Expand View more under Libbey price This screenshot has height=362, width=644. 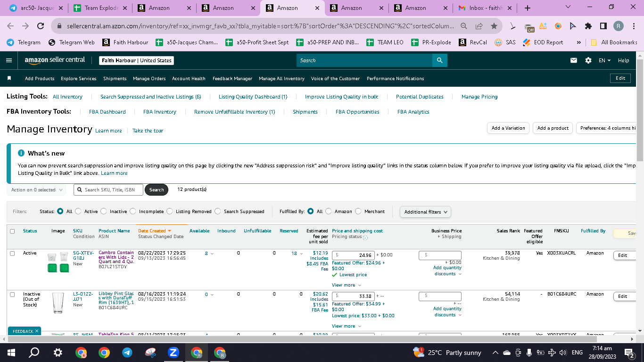pyautogui.click(x=347, y=326)
